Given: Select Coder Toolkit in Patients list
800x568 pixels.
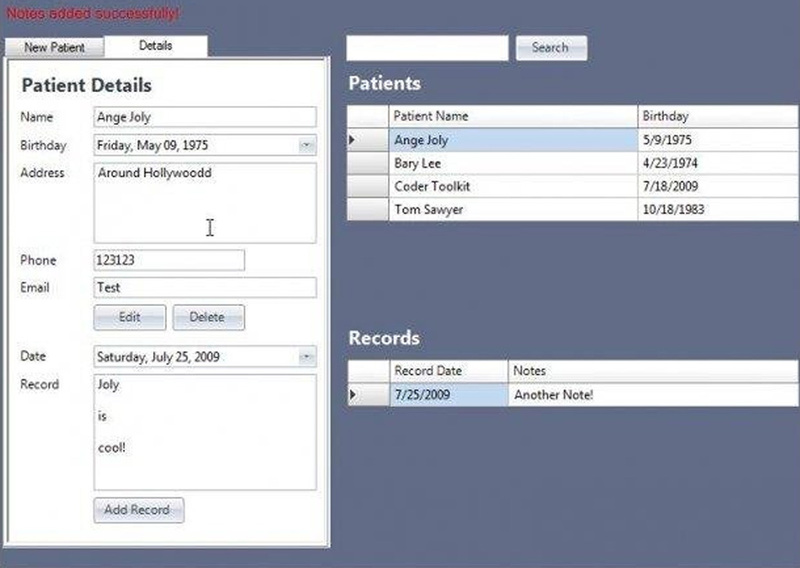Looking at the screenshot, I should tap(512, 186).
